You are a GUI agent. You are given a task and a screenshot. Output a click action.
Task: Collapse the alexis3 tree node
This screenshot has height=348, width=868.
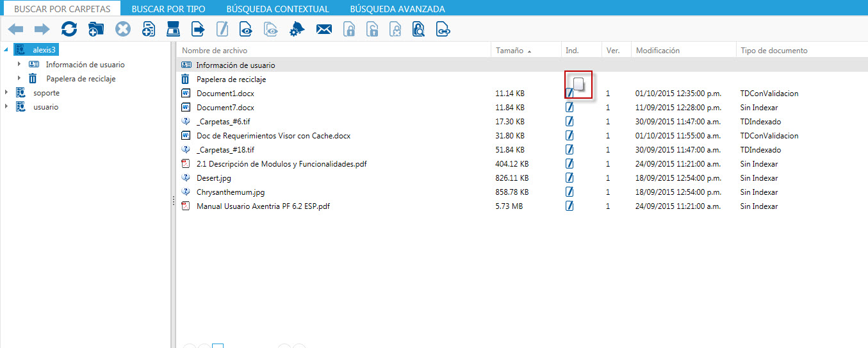click(6, 50)
